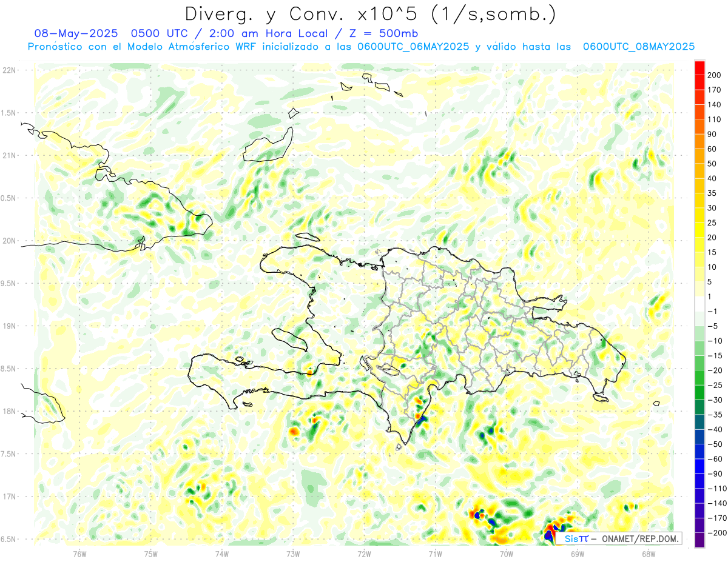Image resolution: width=728 pixels, height=562 pixels.
Task: Click the colorbar value '35'
Action: tap(712, 193)
